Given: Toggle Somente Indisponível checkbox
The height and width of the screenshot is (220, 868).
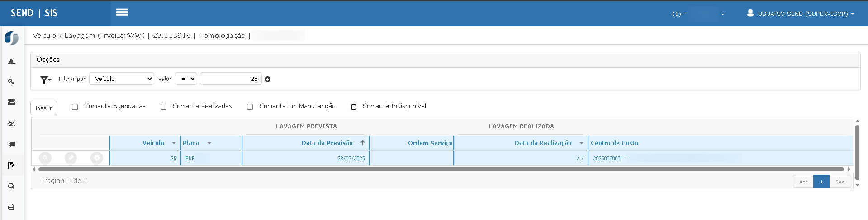Looking at the screenshot, I should pyautogui.click(x=354, y=107).
